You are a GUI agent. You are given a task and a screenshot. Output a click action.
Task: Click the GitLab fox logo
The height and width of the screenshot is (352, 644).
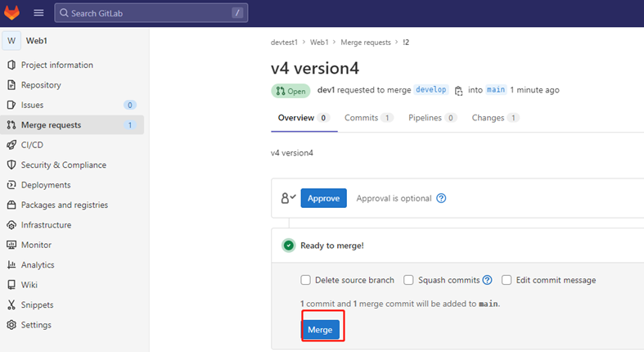(12, 13)
